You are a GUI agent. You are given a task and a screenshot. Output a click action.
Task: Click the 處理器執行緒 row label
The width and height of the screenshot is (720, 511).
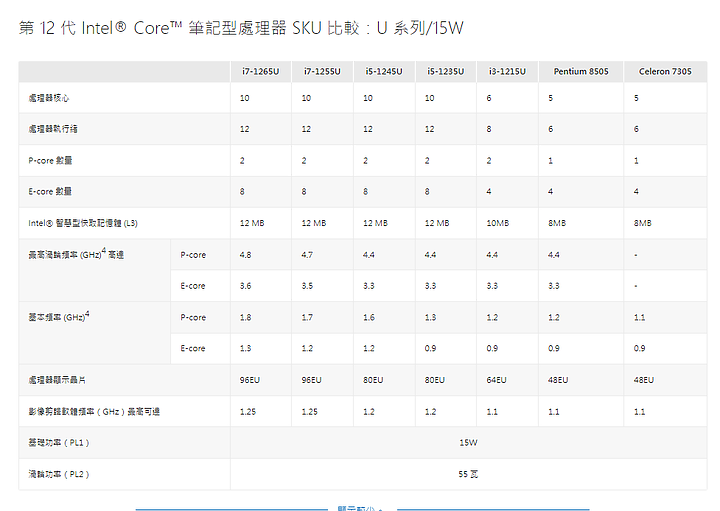coord(53,129)
